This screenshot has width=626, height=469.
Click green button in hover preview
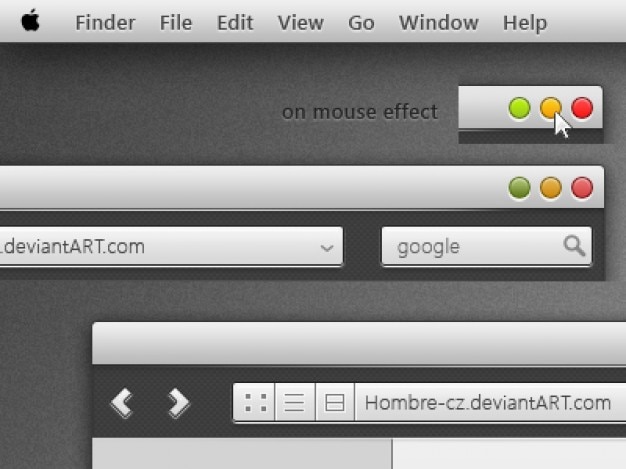point(519,108)
